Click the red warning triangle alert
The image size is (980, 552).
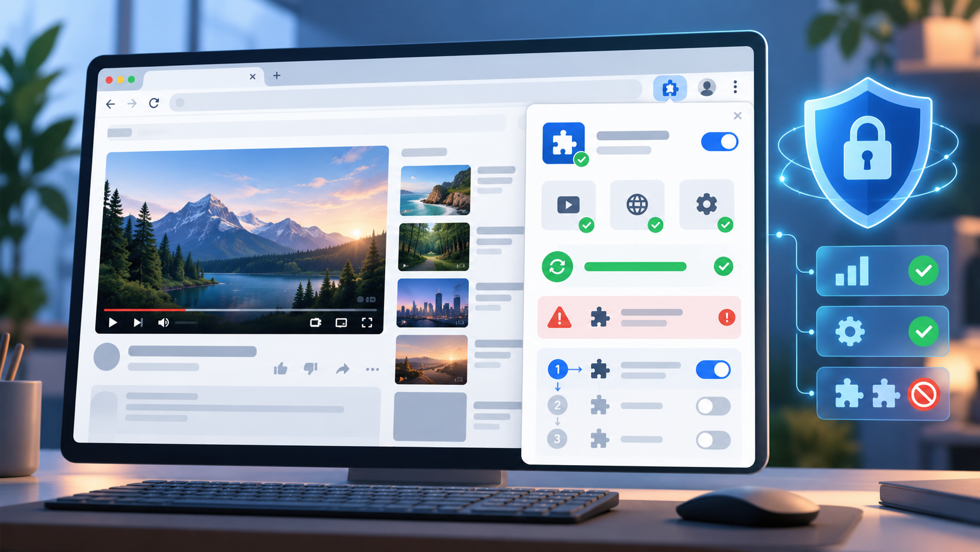tap(559, 317)
